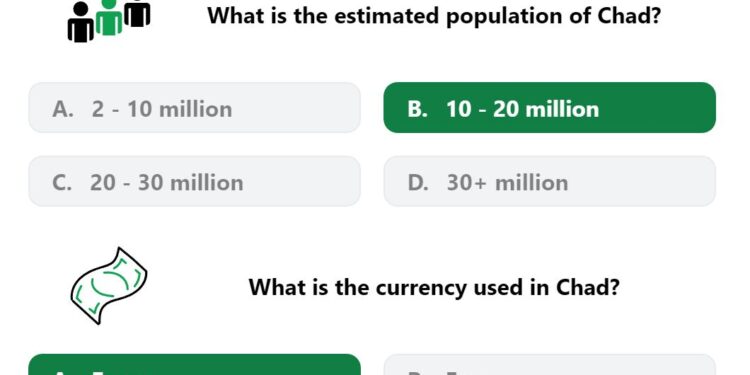Click the left black person figure
Screen dimensions: 750x375
[x=81, y=22]
